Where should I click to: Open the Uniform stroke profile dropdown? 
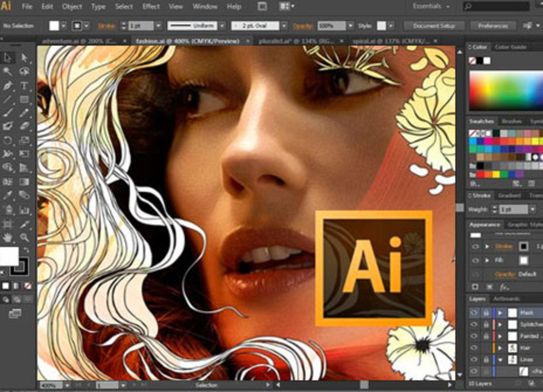coord(222,25)
